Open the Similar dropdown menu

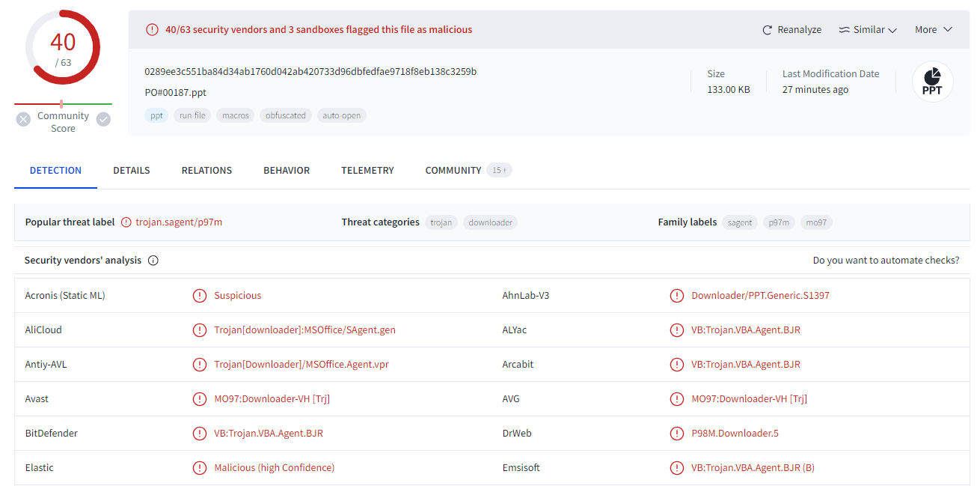(867, 30)
